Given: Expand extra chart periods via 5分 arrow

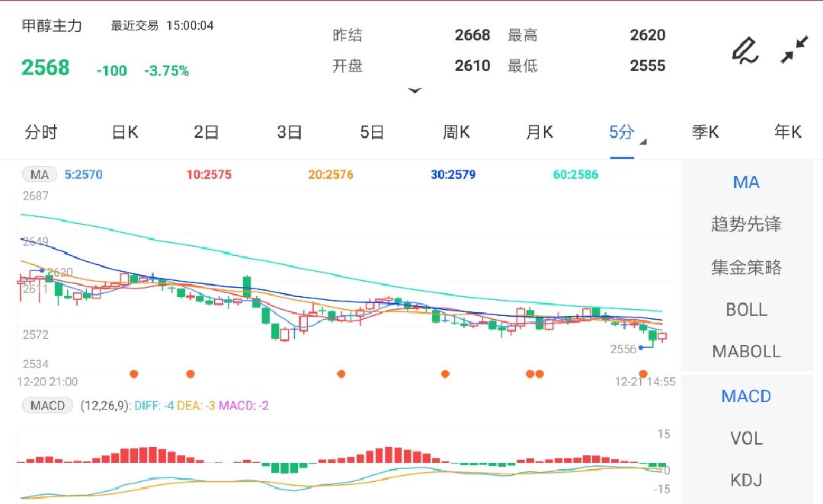Looking at the screenshot, I should click(641, 140).
